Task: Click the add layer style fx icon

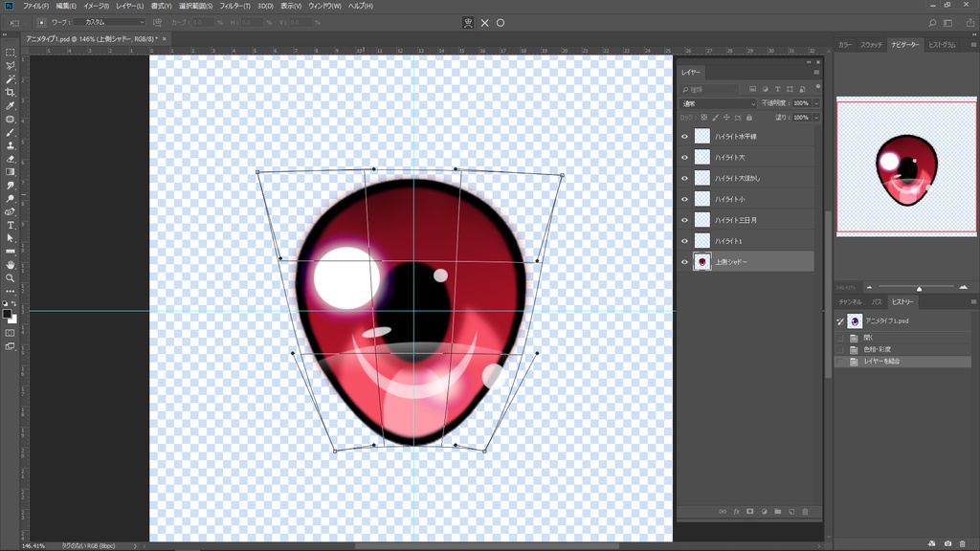Action: click(x=737, y=512)
